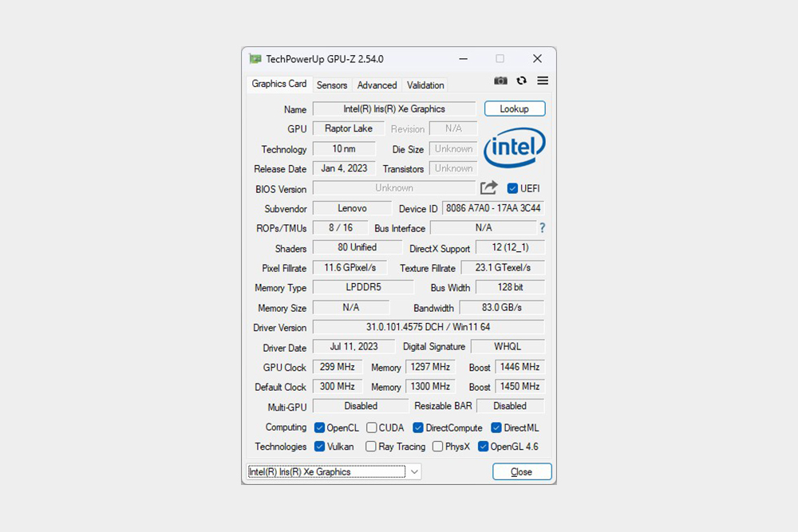This screenshot has height=532, width=798.
Task: Click the BIOS export share icon
Action: (x=488, y=188)
